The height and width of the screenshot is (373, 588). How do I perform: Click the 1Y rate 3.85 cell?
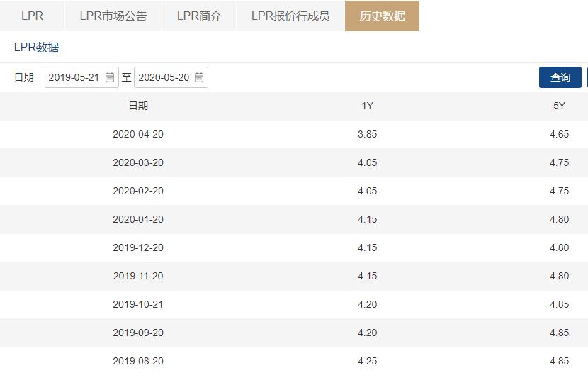point(367,134)
